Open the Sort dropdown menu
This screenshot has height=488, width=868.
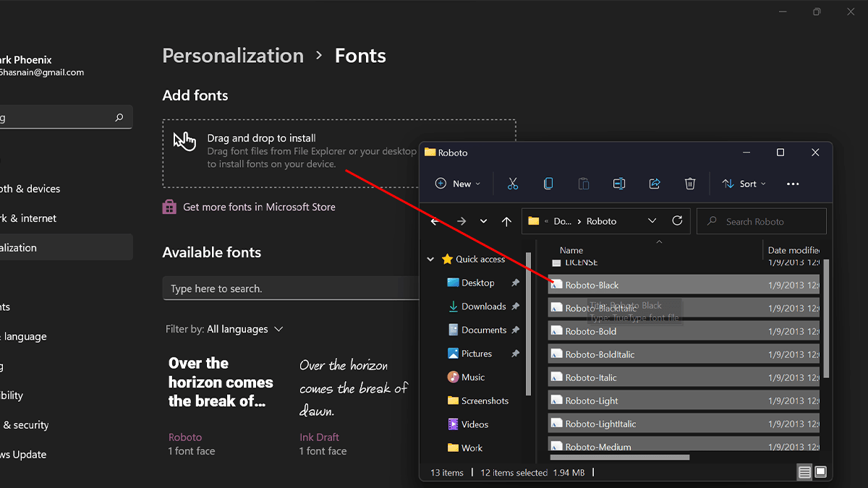(x=744, y=184)
